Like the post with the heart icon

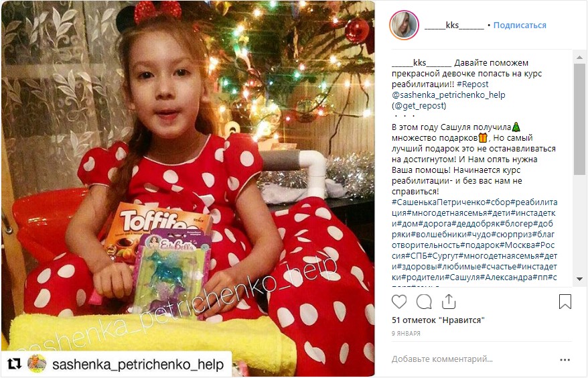pyautogui.click(x=399, y=302)
